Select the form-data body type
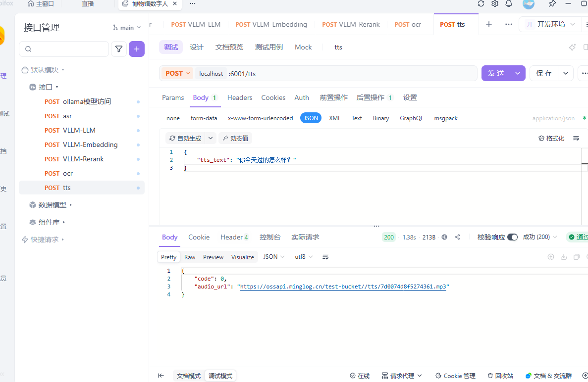The height and width of the screenshot is (382, 588). [x=204, y=118]
